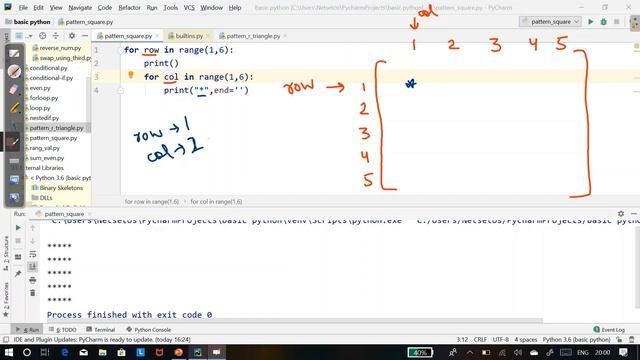Open the Refactor menu
640x360 pixels.
click(129, 7)
